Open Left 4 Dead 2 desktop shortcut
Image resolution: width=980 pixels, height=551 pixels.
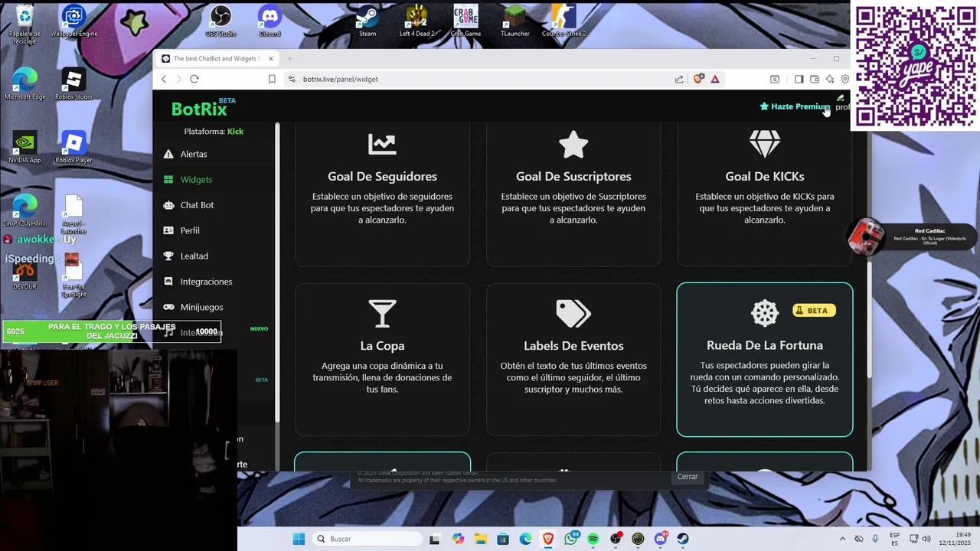tap(416, 21)
